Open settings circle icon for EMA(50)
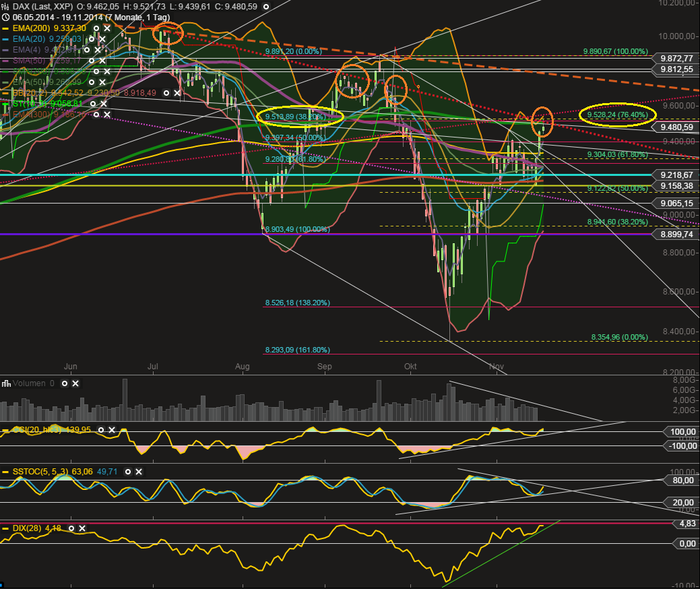Screen dimensions: 700x589 92,82
